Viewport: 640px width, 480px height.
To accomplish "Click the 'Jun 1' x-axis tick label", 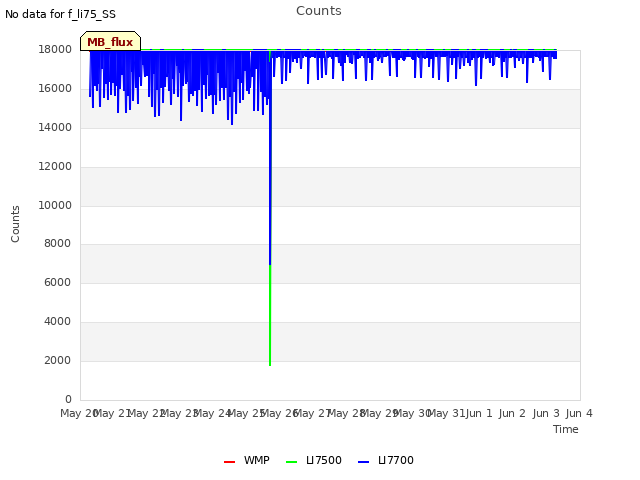I will 479,413.
